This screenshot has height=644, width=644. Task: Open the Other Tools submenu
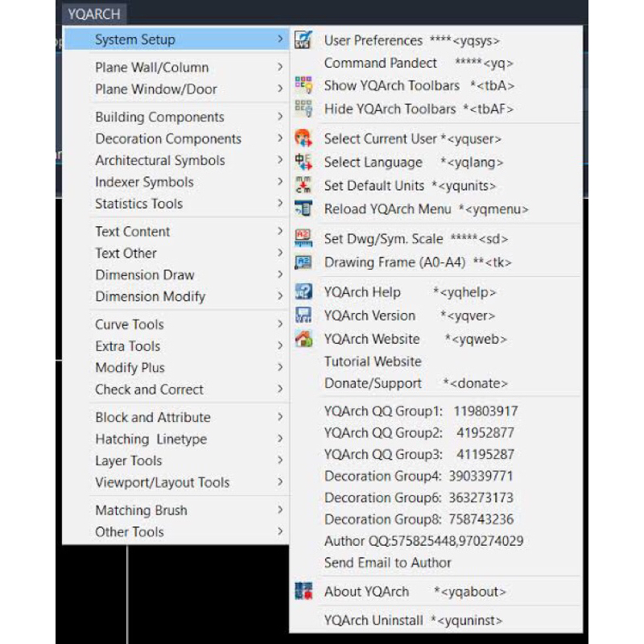176,532
